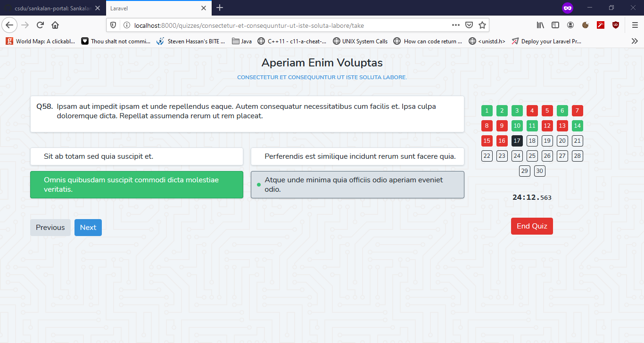Open World Map bookmark

click(x=41, y=41)
